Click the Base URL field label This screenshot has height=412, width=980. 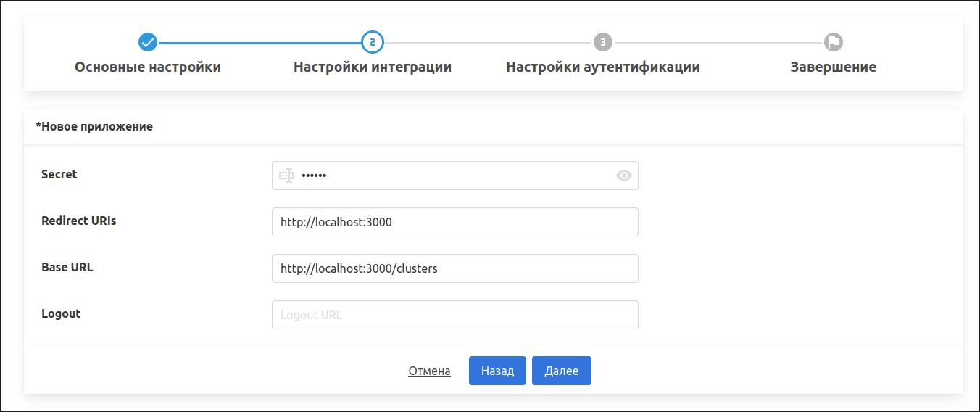pyautogui.click(x=67, y=267)
